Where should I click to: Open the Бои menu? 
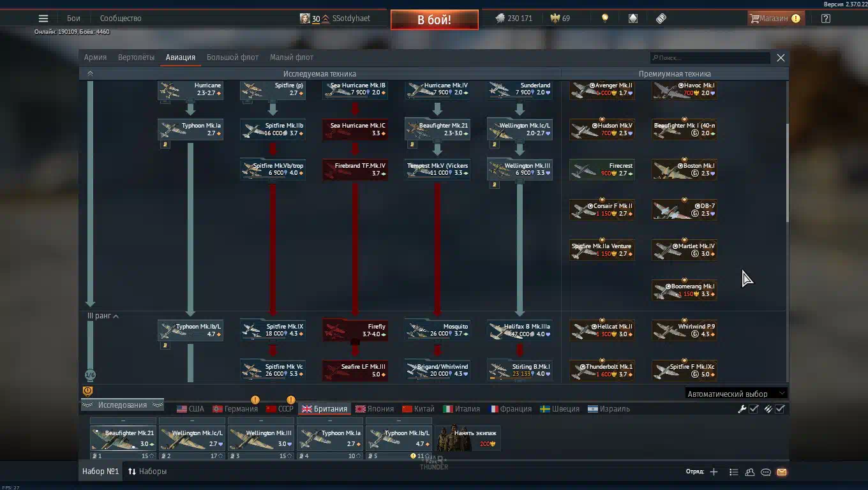[x=73, y=19]
